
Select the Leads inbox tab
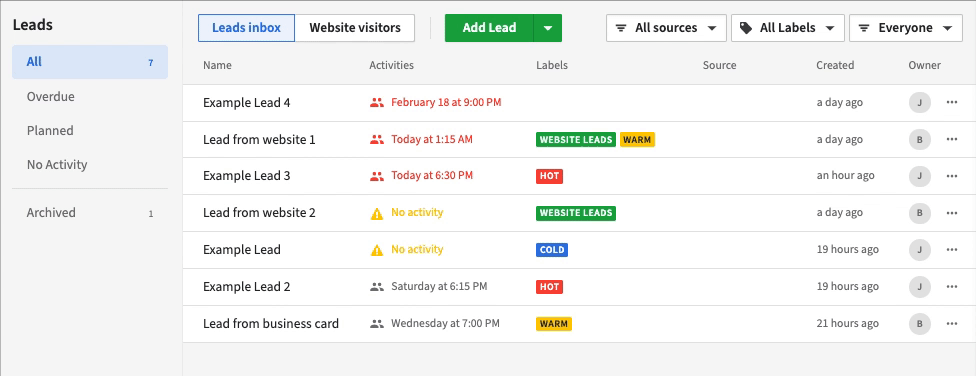(246, 28)
